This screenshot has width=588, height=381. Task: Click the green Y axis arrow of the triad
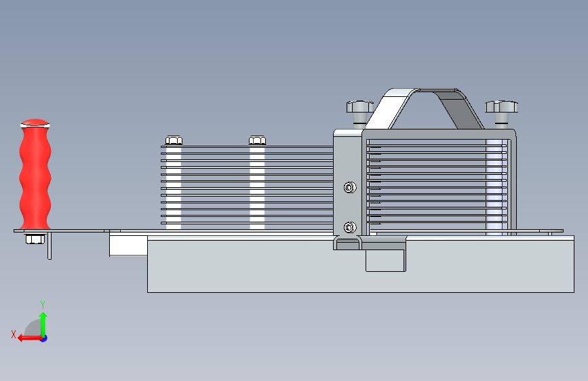point(43,325)
